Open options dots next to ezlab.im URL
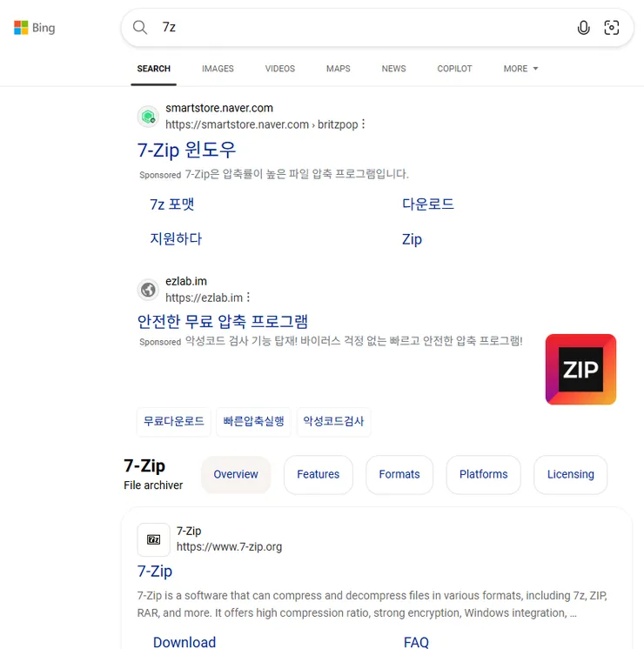Image resolution: width=644 pixels, height=649 pixels. pos(248,297)
